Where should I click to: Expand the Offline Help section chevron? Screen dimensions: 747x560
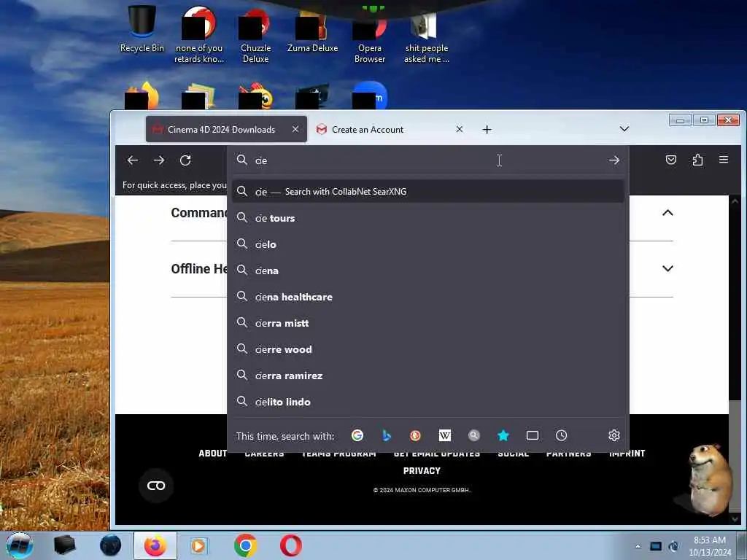coord(668,268)
